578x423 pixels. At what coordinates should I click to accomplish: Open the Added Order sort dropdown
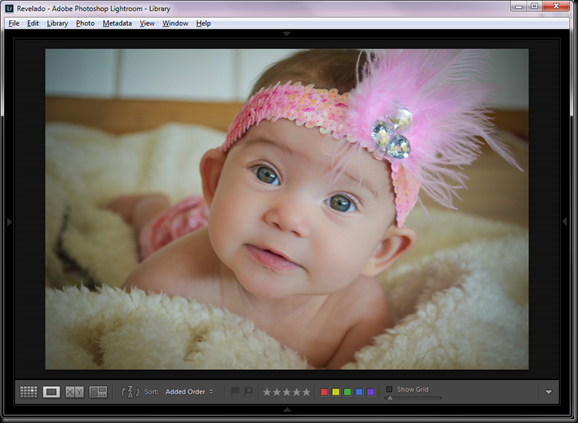tap(189, 392)
